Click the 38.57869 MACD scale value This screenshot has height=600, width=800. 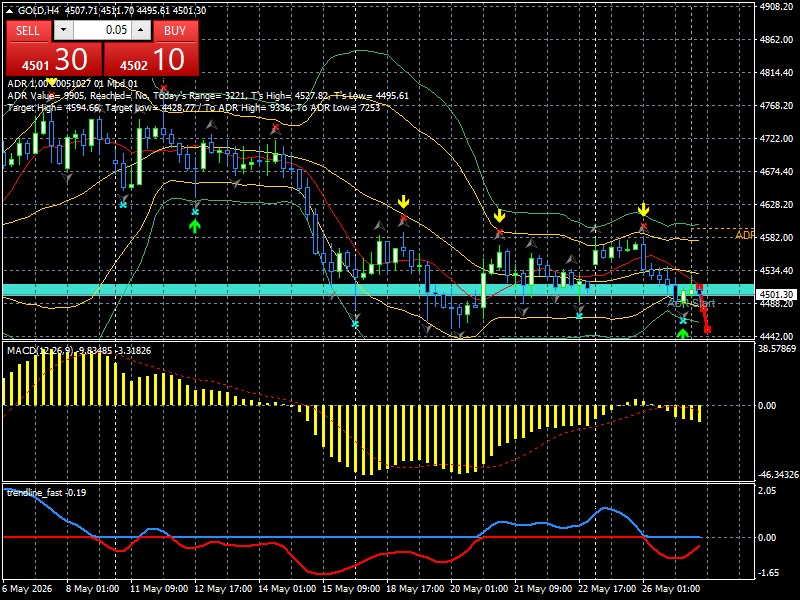pos(777,349)
